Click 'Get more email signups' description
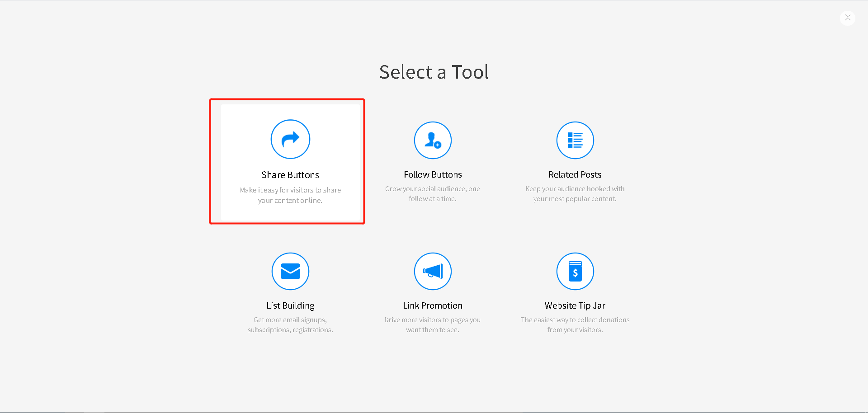This screenshot has width=868, height=413. click(x=290, y=325)
